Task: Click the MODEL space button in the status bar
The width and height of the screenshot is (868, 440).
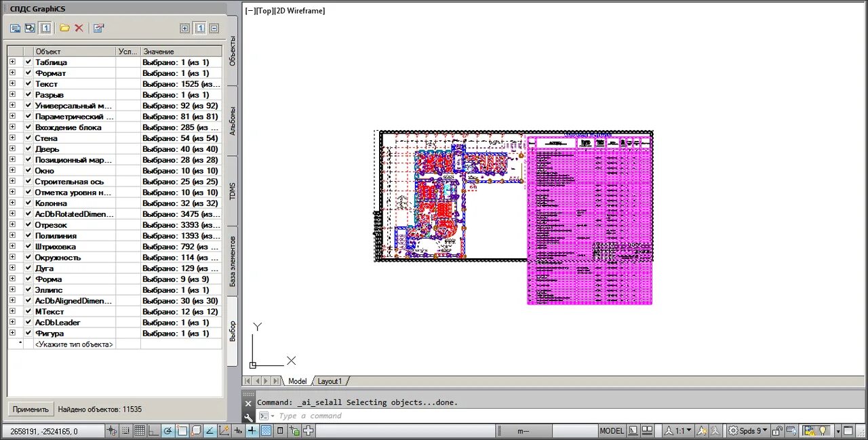Action: point(612,431)
